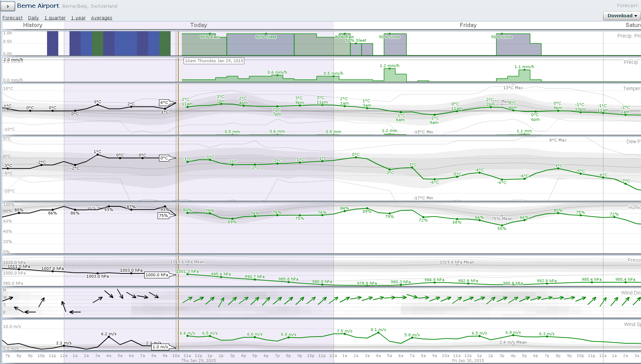
Task: Click the 1.0 m/s wind speed callout
Action: pos(160,347)
